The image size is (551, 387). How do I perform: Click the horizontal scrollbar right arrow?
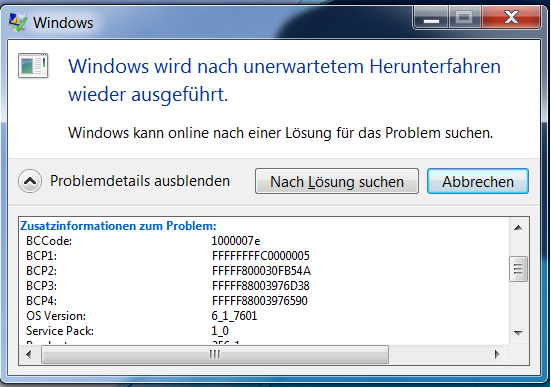(x=497, y=354)
